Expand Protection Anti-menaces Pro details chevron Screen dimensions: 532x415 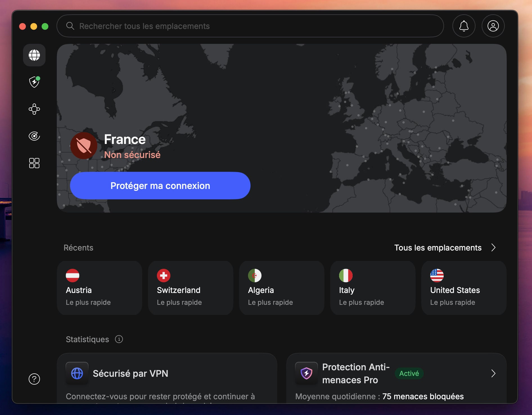pyautogui.click(x=494, y=373)
